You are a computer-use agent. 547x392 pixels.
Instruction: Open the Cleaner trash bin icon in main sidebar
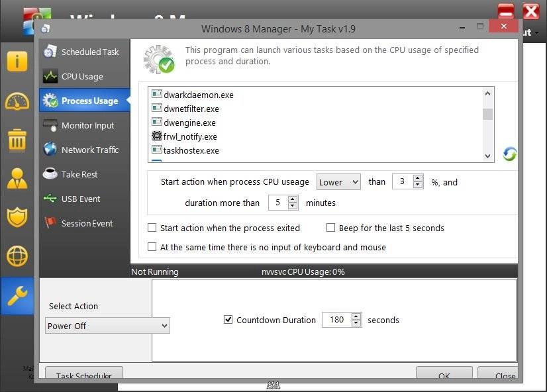[x=17, y=140]
